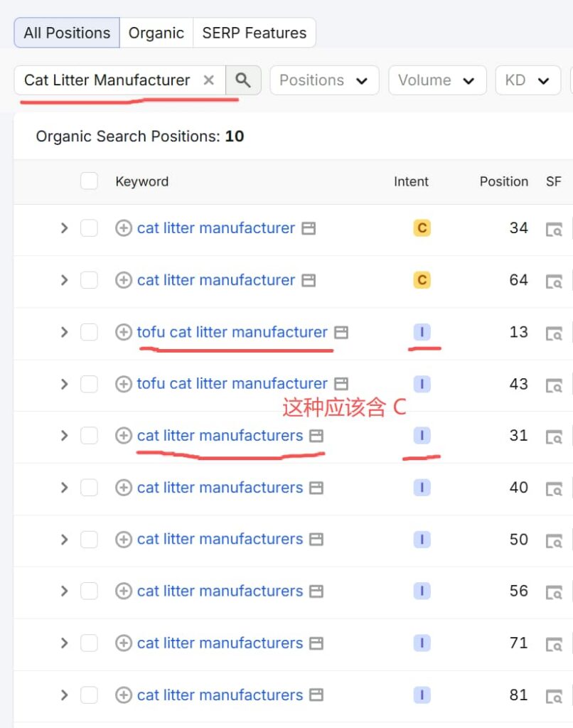Open the Positions filter dropdown

(324, 80)
